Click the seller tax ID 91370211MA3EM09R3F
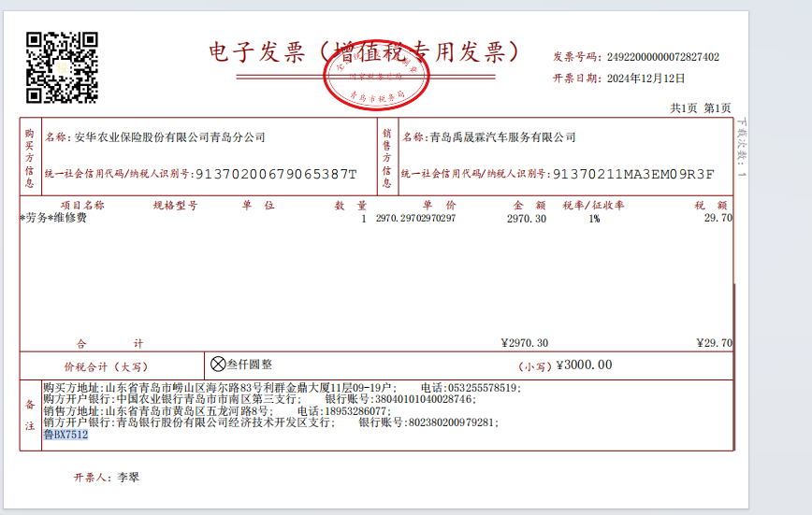This screenshot has height=515, width=812. [x=633, y=174]
